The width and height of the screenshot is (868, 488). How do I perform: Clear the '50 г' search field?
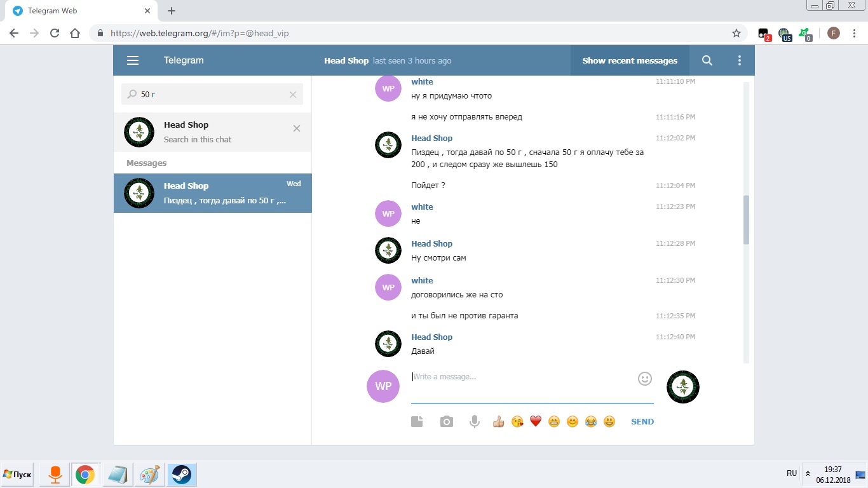point(293,95)
